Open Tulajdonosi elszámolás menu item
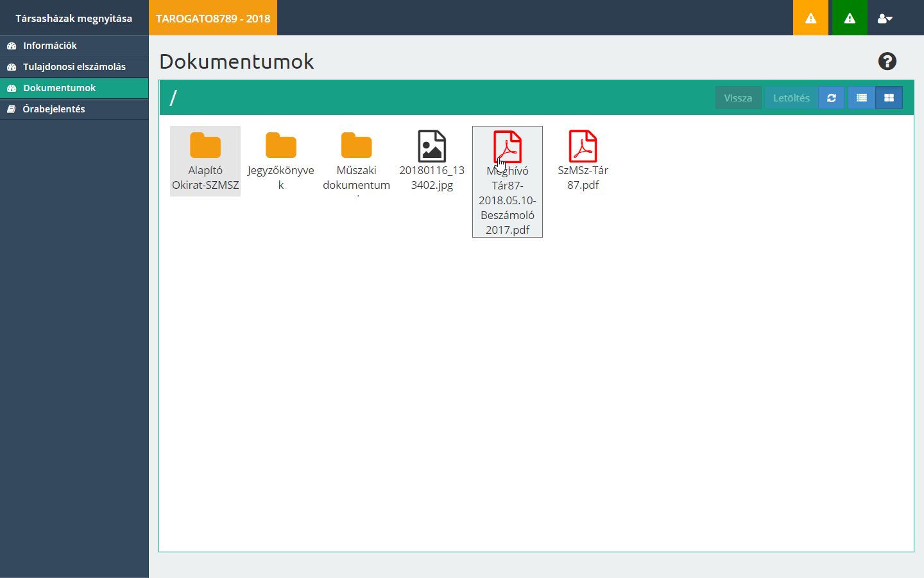Screen dimensions: 924x578 click(74, 67)
